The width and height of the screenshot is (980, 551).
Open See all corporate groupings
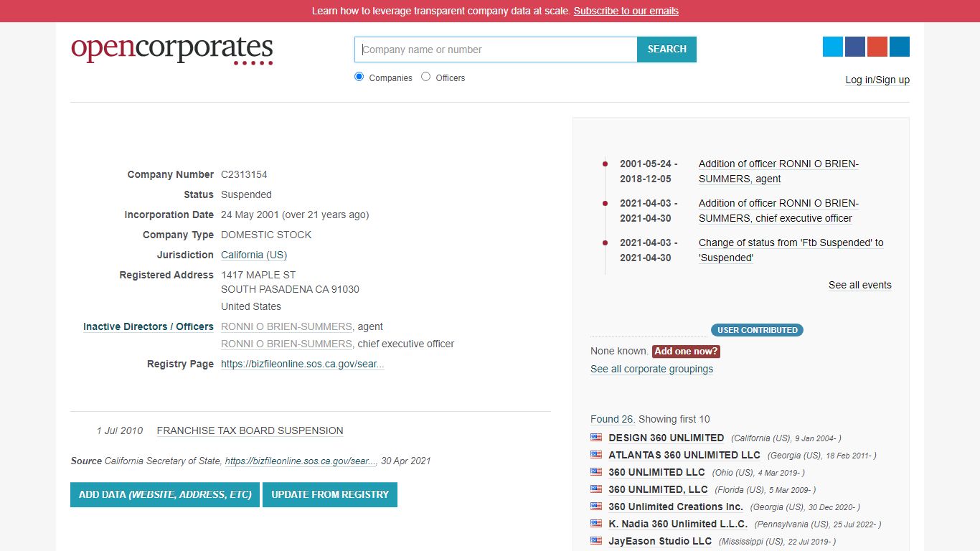[x=652, y=369]
